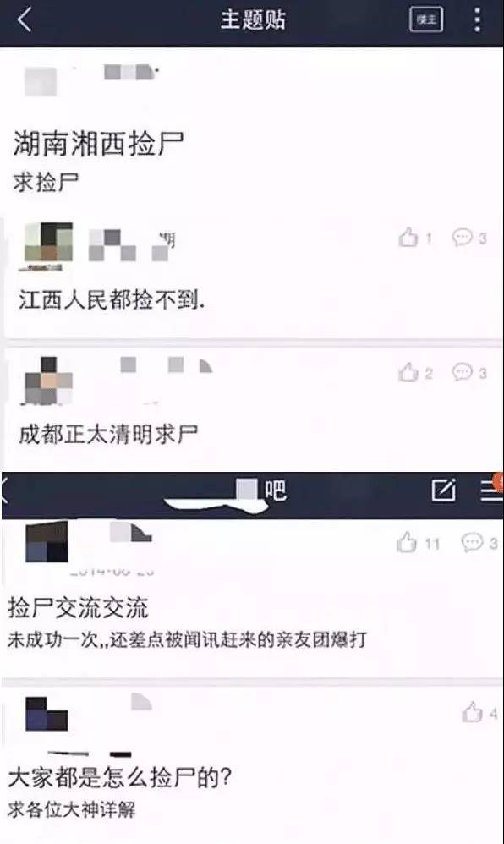Screen dimensions: 504x844
Task: Tap the back arrow in the header
Action: coord(25,20)
